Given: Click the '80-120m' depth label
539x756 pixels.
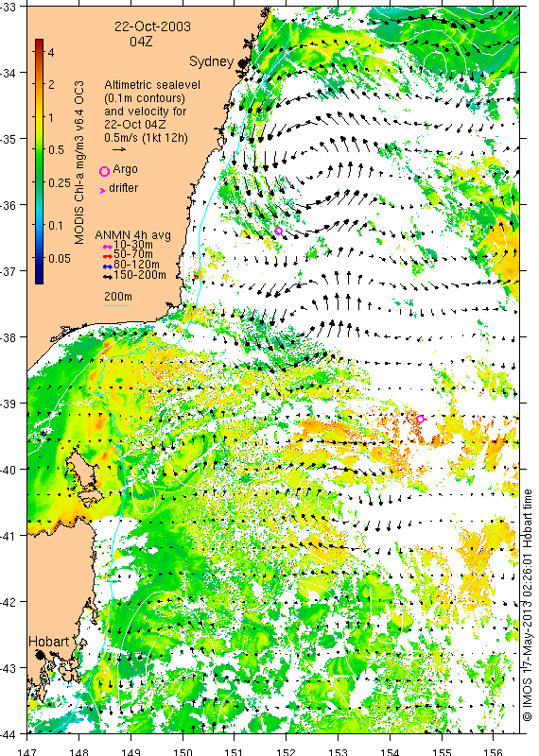Looking at the screenshot, I should point(136,265).
